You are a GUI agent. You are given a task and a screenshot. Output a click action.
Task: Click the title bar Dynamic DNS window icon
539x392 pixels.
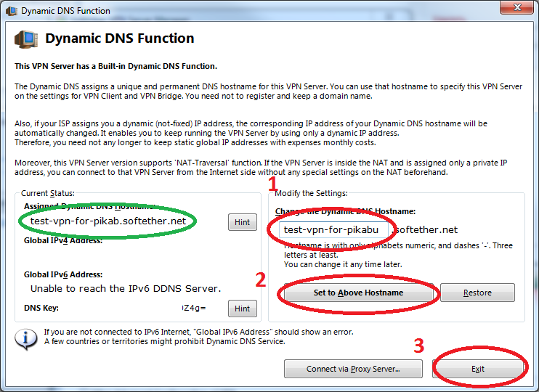tap(12, 11)
